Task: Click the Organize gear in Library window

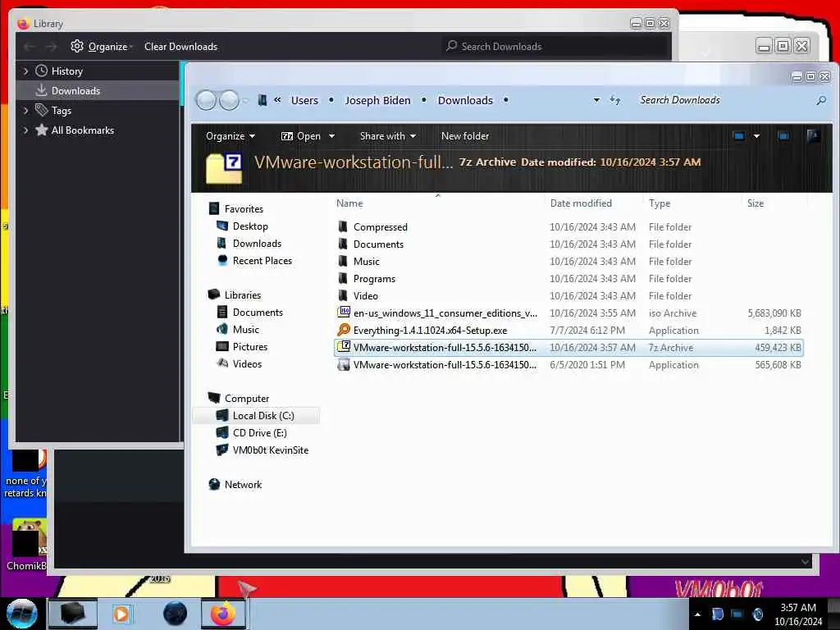Action: coord(76,47)
